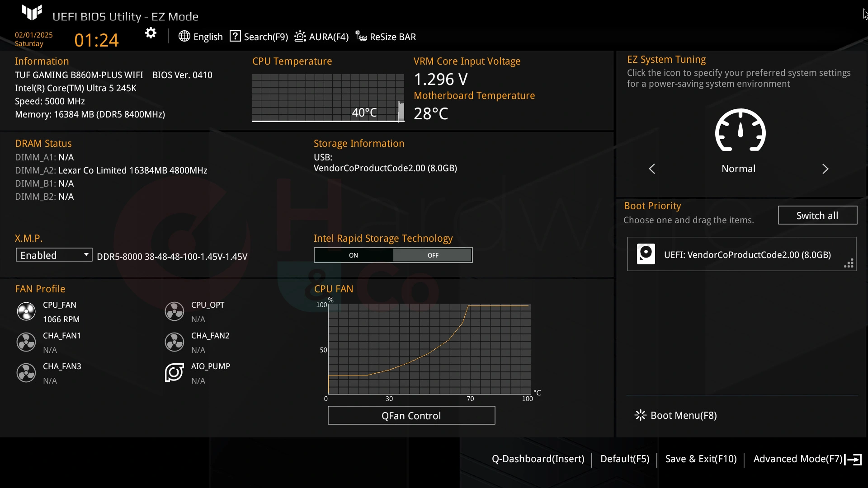This screenshot has width=868, height=488.
Task: Click the 28°C motherboard temperature value
Action: point(431,113)
